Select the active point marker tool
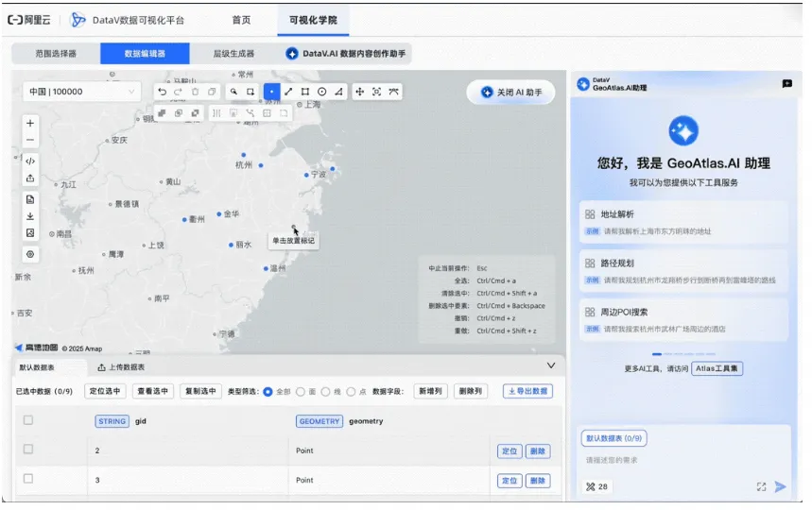Image resolution: width=812 pixels, height=510 pixels. tap(271, 92)
